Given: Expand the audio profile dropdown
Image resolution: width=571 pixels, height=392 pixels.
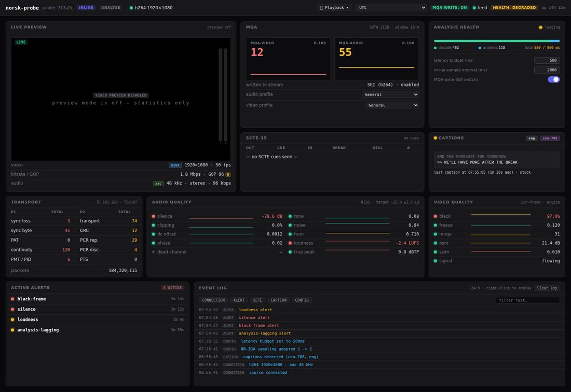Looking at the screenshot, I should [x=390, y=94].
